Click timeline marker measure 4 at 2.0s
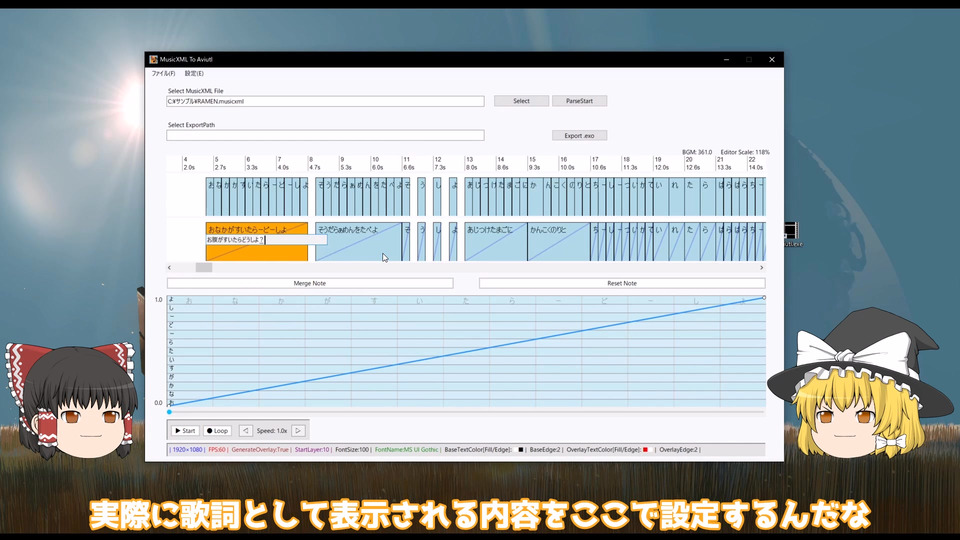 (x=189, y=163)
